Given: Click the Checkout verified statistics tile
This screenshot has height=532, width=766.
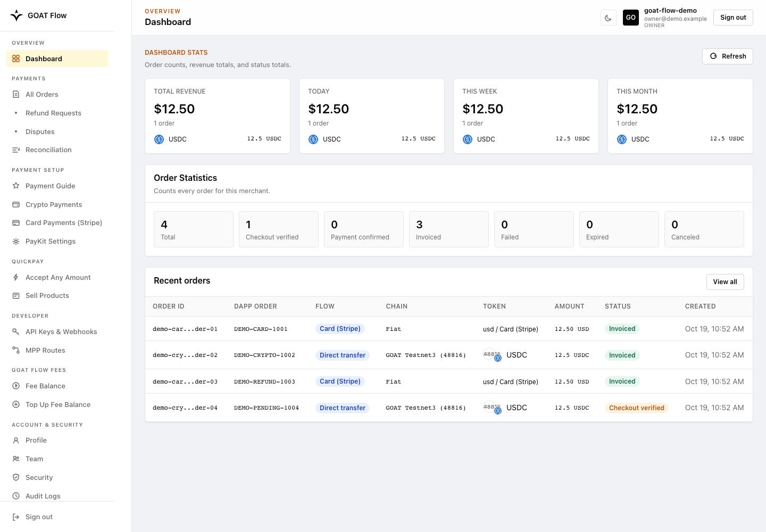Looking at the screenshot, I should click(x=279, y=229).
